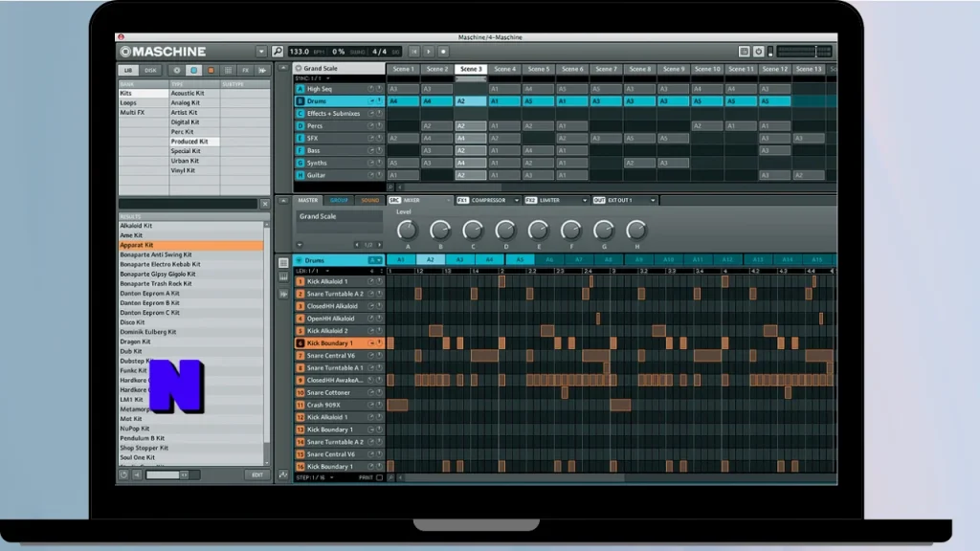Click the browser autoload refresh icon
This screenshot has height=551, width=980.
pos(123,475)
